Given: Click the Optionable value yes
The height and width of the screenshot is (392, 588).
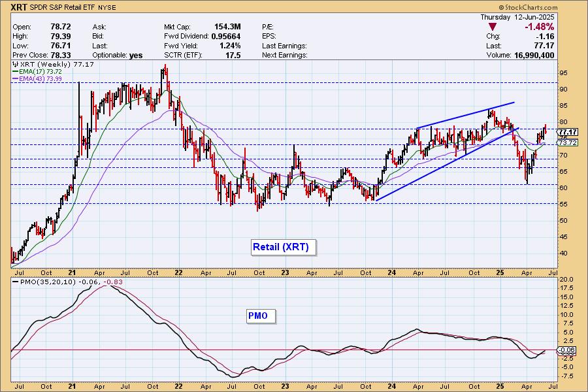Looking at the screenshot, I should coord(136,55).
